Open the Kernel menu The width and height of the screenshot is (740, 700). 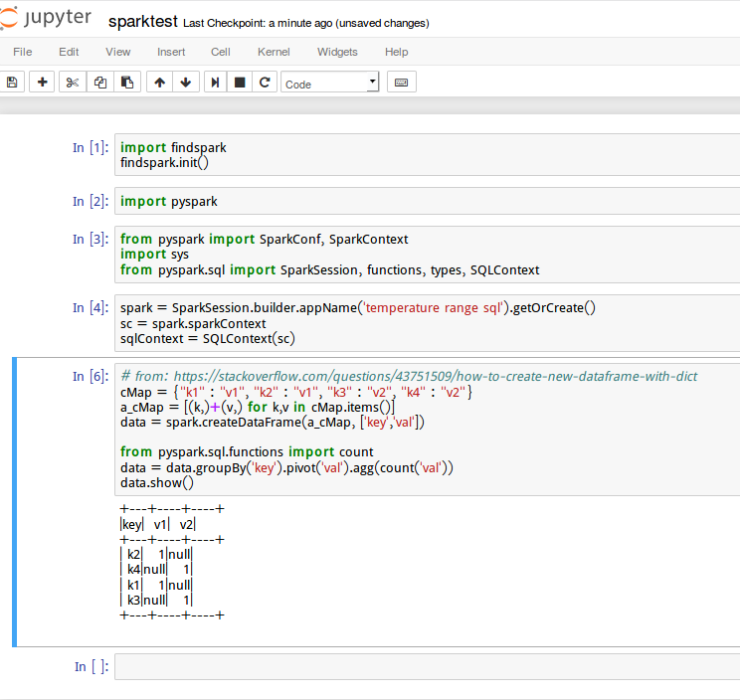coord(274,52)
